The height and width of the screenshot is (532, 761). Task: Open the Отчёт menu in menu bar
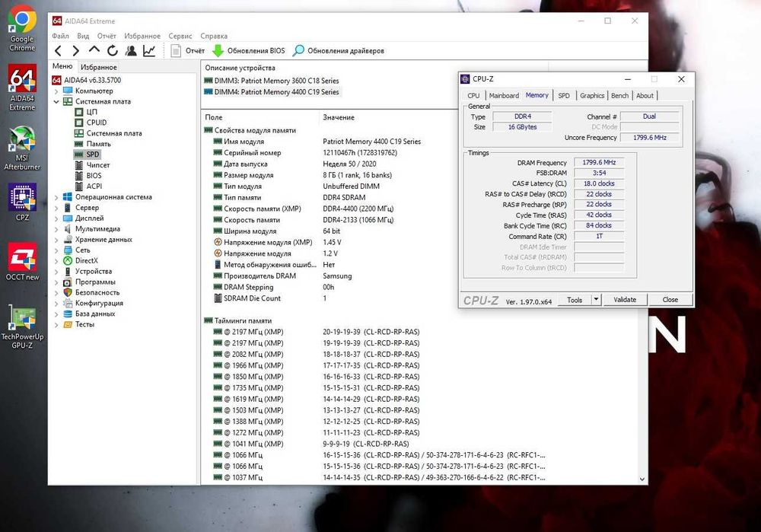[107, 36]
